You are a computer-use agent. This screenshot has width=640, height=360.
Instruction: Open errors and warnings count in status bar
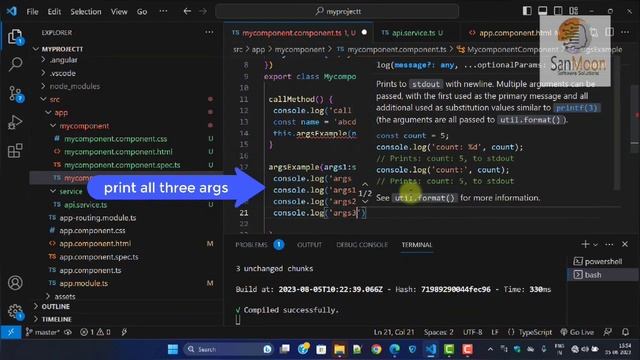pos(95,332)
